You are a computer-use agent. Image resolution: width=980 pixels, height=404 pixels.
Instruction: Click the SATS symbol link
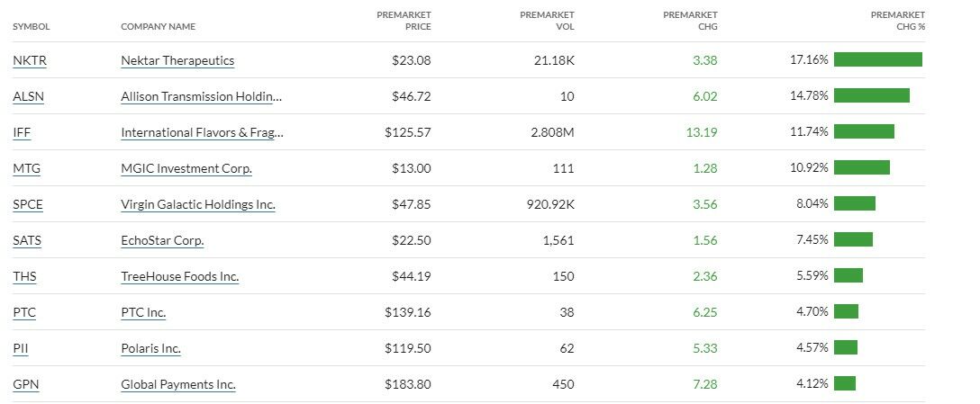coord(27,240)
